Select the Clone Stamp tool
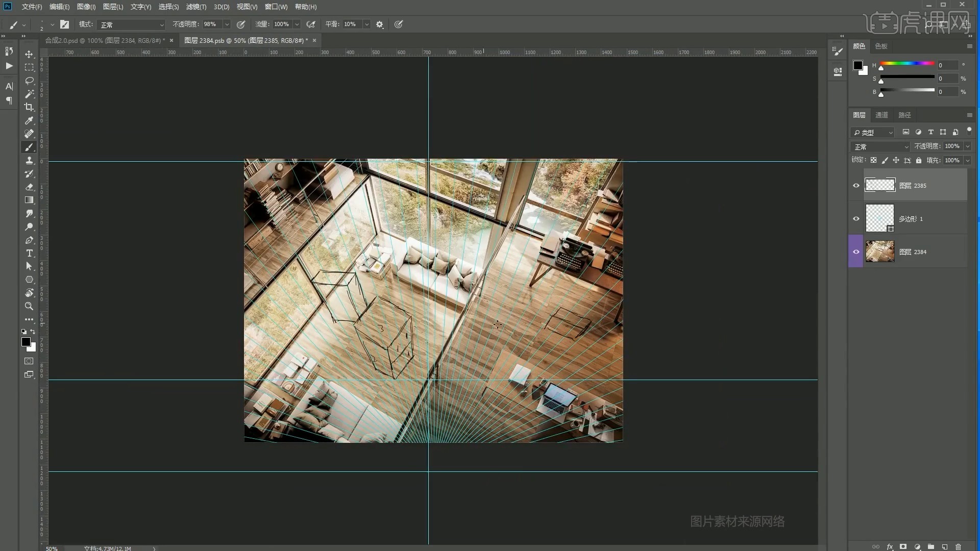This screenshot has width=980, height=551. (29, 160)
